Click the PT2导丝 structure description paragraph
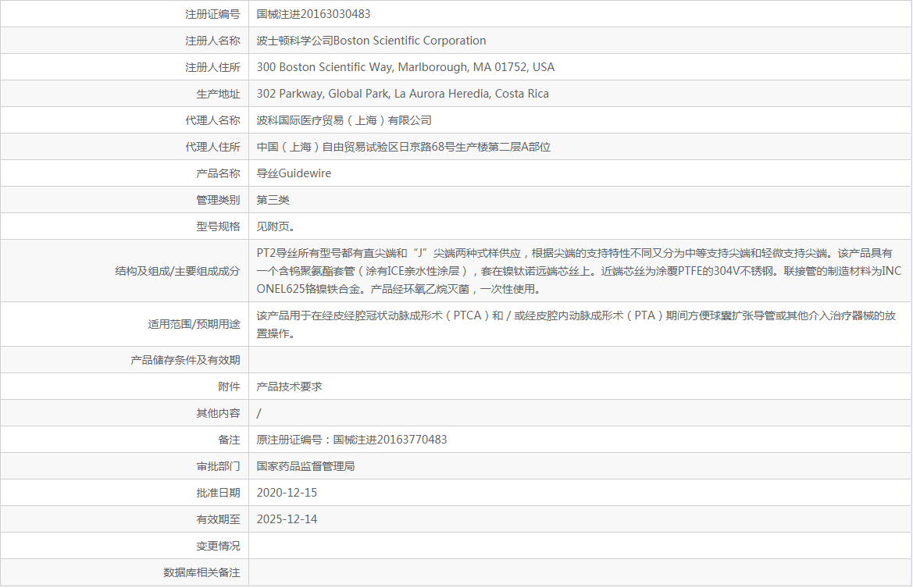Image resolution: width=913 pixels, height=588 pixels. click(579, 271)
